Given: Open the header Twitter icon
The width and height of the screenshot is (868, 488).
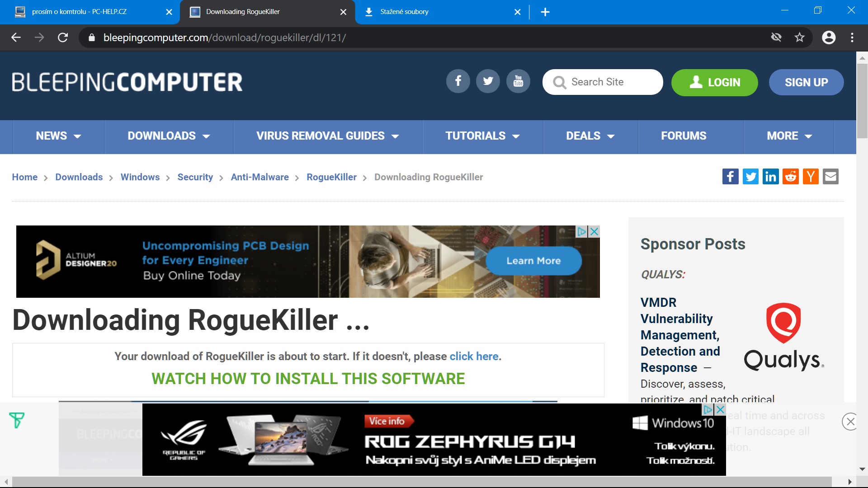Looking at the screenshot, I should click(488, 81).
